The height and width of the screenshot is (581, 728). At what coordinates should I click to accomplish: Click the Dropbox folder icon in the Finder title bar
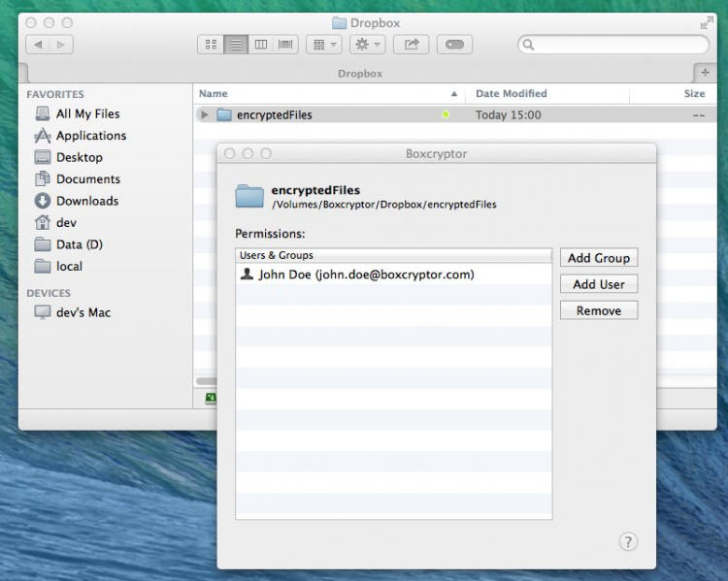coord(339,22)
